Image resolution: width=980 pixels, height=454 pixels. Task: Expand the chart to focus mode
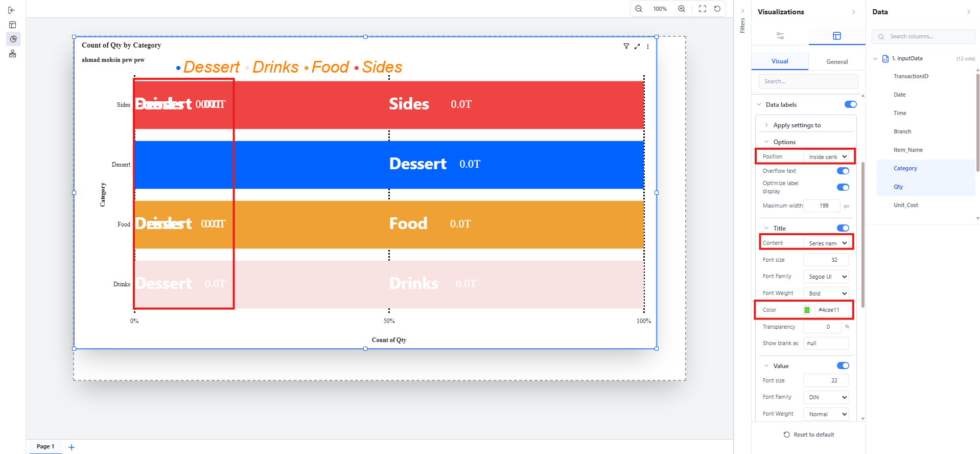pyautogui.click(x=637, y=47)
